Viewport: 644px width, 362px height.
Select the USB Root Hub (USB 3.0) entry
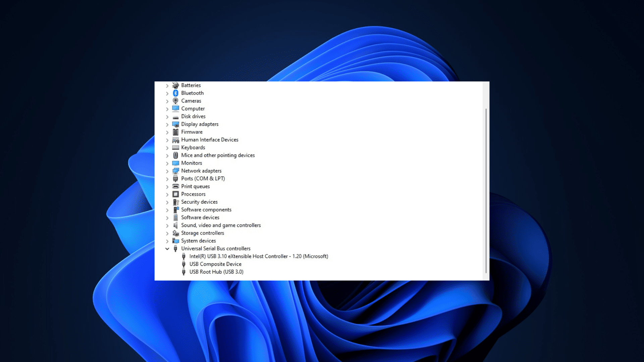[x=216, y=271]
